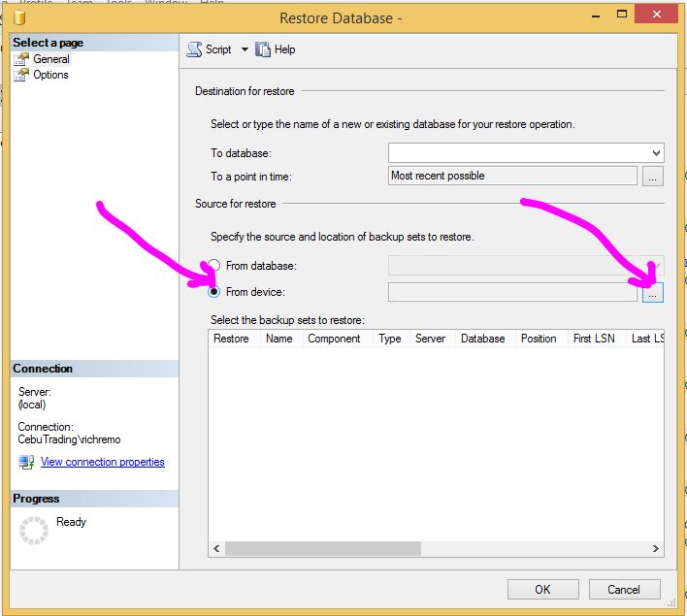Select the Options page icon
This screenshot has height=616, width=687.
21,75
